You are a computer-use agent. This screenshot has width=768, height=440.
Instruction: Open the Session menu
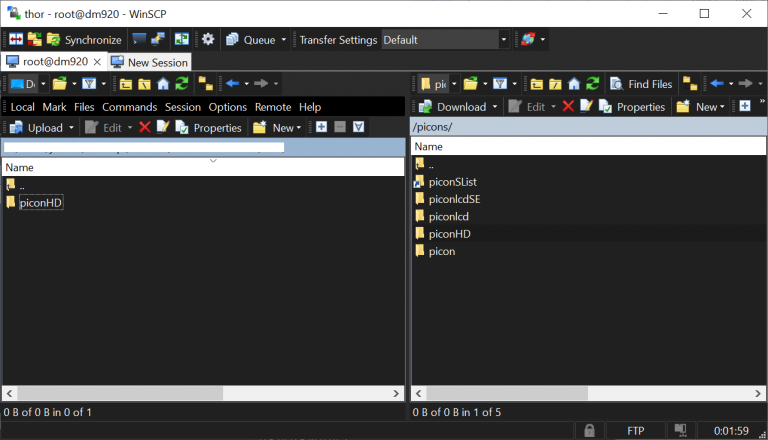(x=183, y=107)
